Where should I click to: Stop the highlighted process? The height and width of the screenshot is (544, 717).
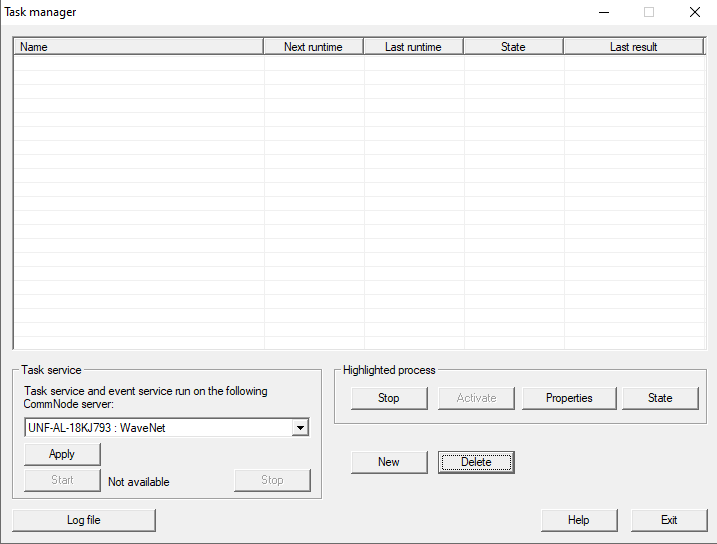(x=389, y=398)
